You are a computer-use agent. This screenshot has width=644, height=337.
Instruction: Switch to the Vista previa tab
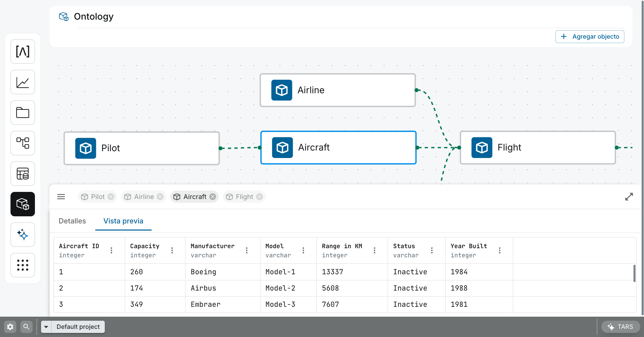pos(123,221)
